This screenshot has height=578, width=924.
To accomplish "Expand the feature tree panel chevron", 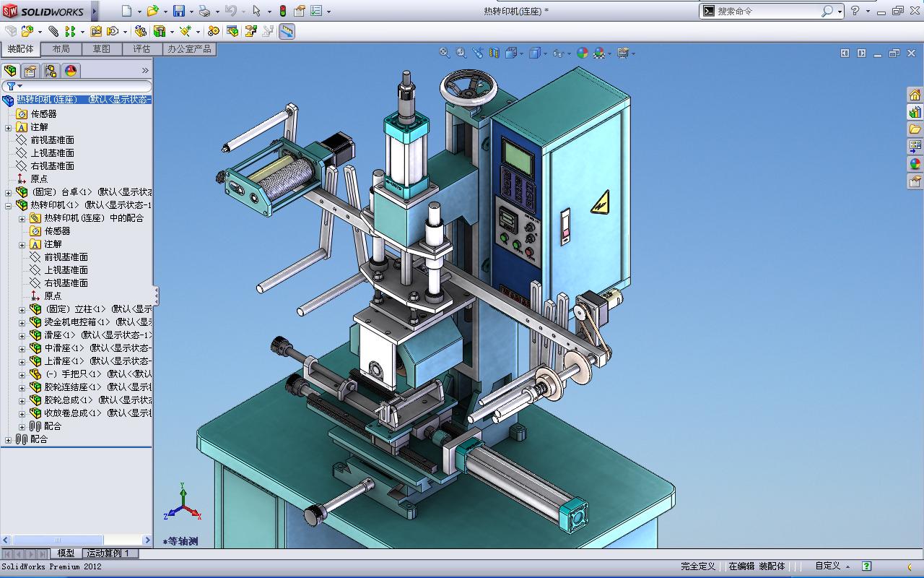I will point(145,70).
